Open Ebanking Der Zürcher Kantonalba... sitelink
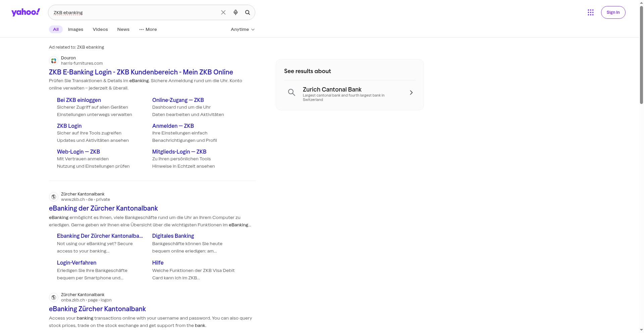Image resolution: width=644 pixels, height=333 pixels. (x=100, y=236)
